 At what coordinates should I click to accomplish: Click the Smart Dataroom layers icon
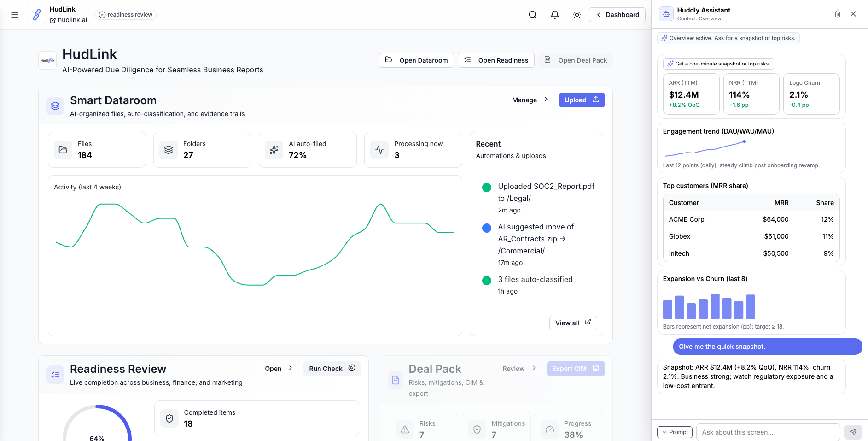tap(55, 106)
